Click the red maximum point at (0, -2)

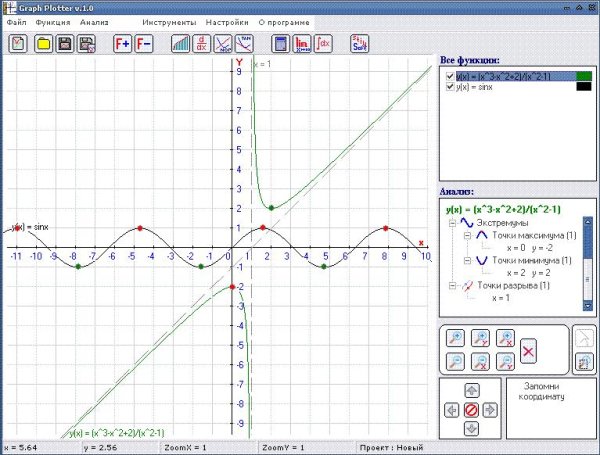tap(232, 287)
